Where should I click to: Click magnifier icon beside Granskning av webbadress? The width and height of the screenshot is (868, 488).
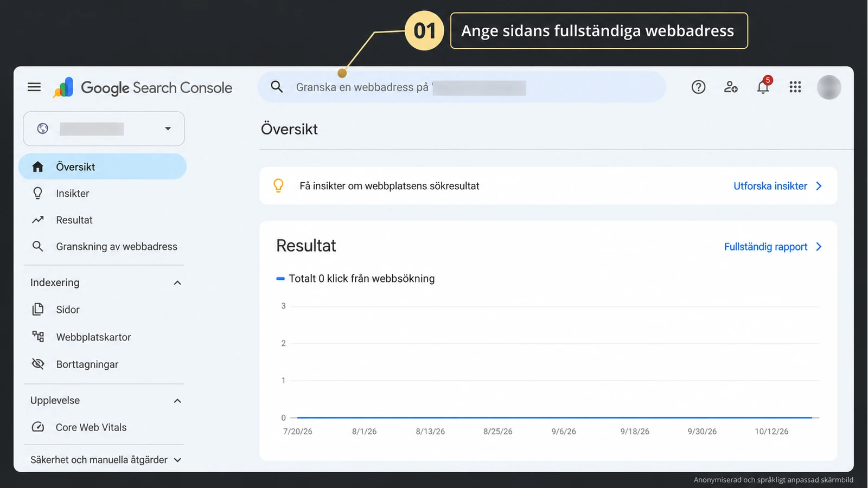[x=37, y=246]
